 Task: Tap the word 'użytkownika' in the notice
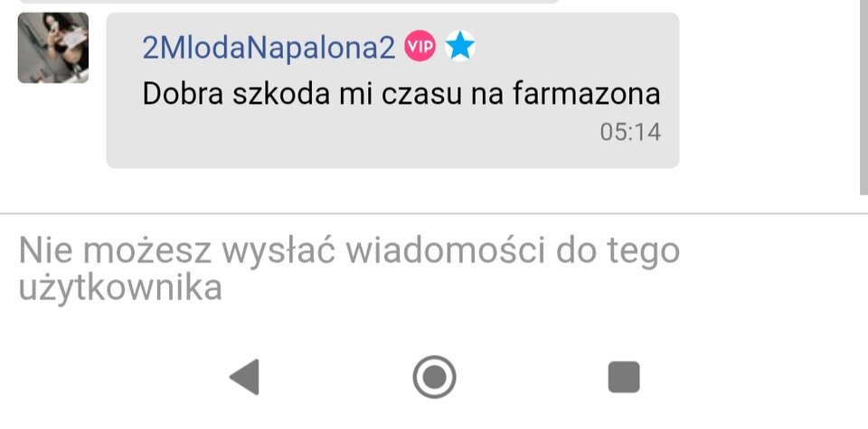(120, 288)
